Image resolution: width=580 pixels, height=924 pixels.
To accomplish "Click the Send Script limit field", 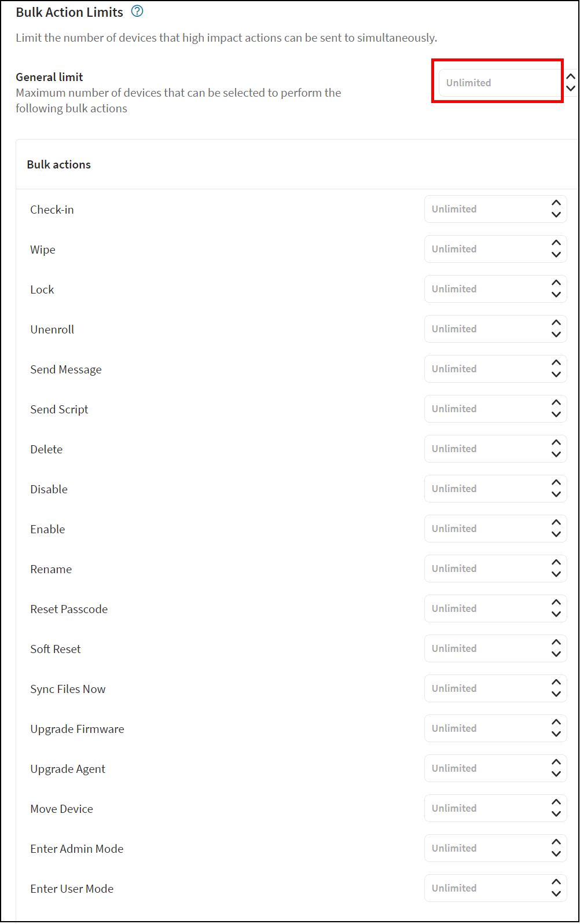I will point(486,409).
